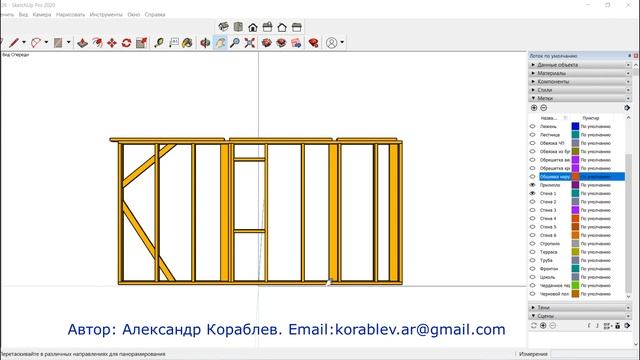Expand the Тени panel

pyautogui.click(x=580, y=307)
